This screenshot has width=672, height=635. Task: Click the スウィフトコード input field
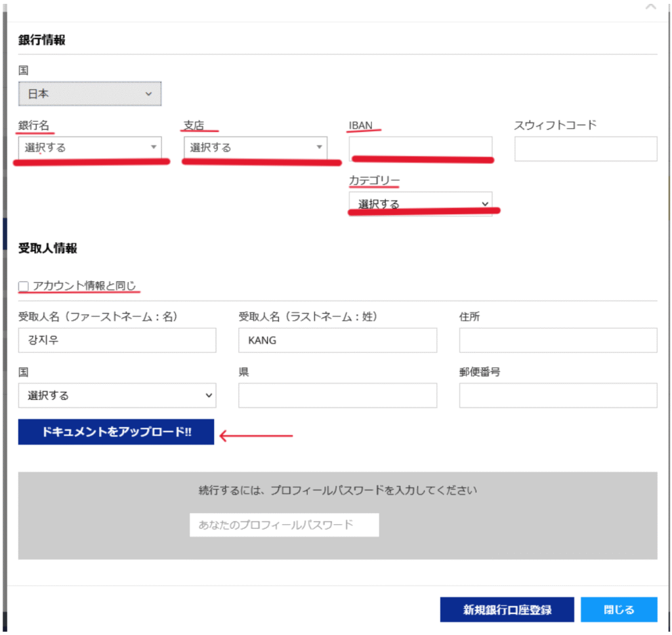coord(585,149)
